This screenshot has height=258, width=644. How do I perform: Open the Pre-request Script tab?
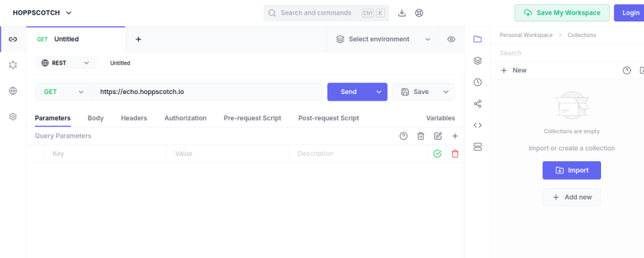click(x=252, y=118)
